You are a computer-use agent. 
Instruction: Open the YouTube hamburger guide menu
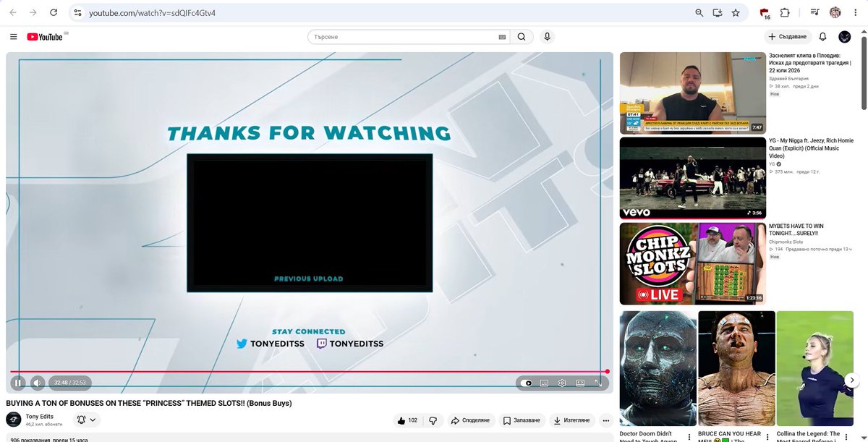click(14, 37)
